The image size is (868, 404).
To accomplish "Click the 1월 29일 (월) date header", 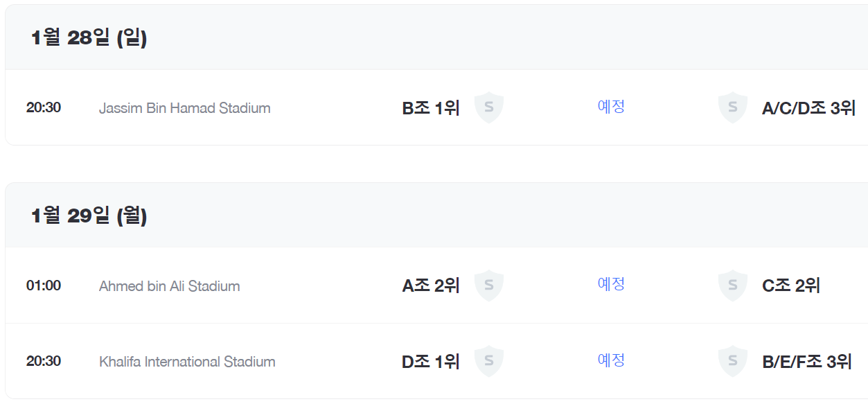I will coord(89,216).
